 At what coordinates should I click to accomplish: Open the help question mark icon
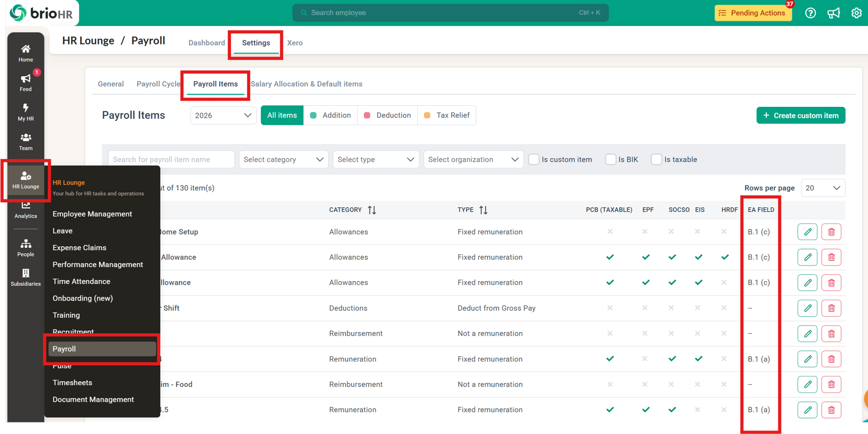click(x=810, y=13)
